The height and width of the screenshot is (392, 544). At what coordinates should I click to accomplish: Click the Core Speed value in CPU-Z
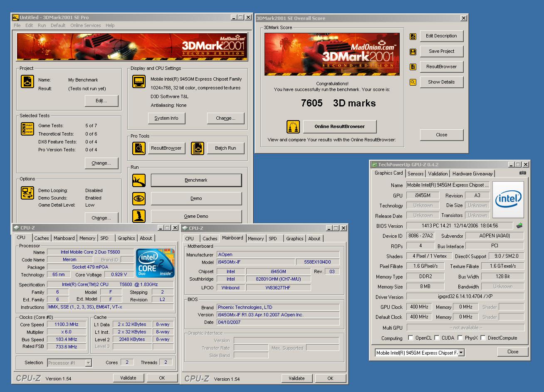(x=67, y=324)
